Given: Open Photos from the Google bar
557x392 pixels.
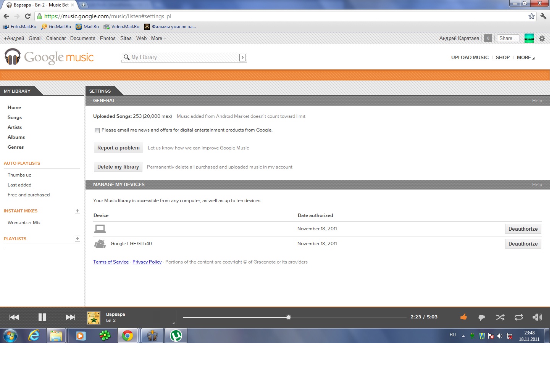Looking at the screenshot, I should [x=108, y=38].
